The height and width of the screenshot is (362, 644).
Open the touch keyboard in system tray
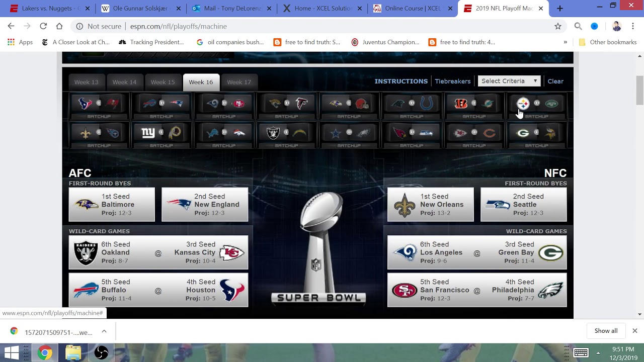point(581,352)
